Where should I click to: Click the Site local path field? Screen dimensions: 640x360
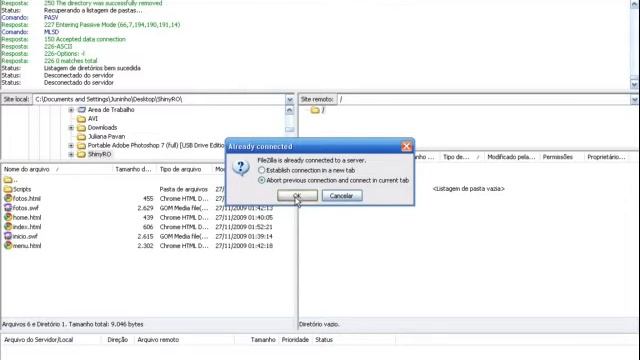coord(159,100)
